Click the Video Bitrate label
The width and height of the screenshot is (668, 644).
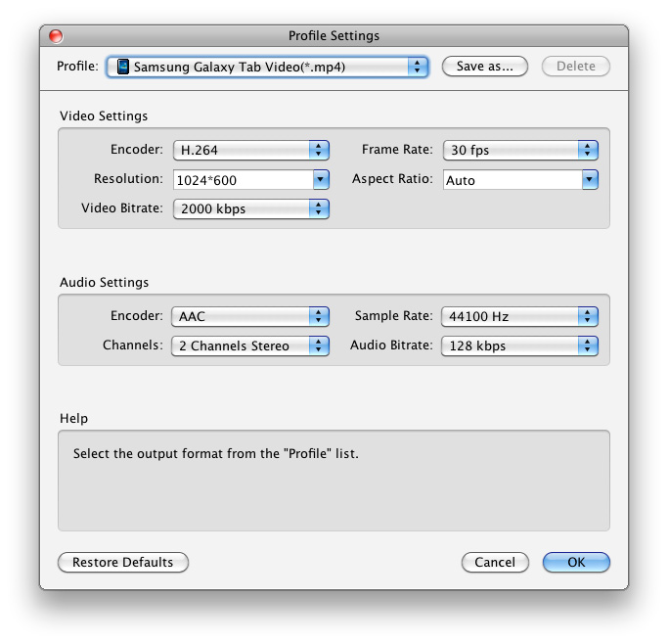point(122,208)
